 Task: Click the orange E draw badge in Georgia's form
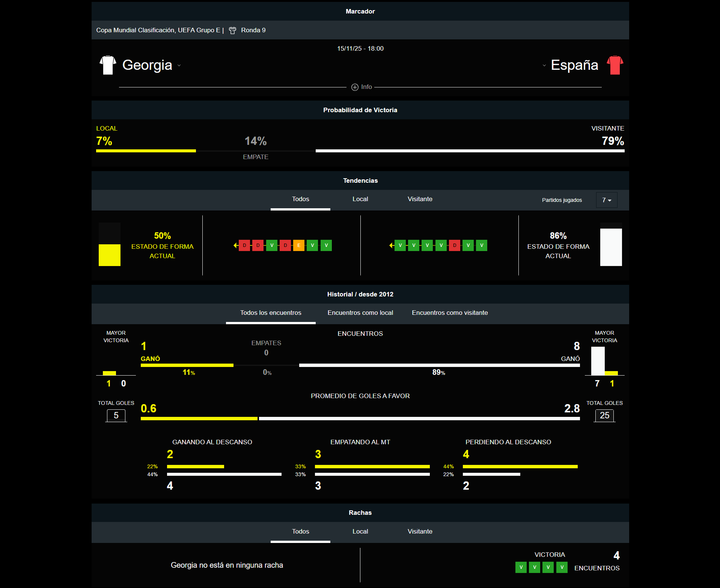[299, 245]
